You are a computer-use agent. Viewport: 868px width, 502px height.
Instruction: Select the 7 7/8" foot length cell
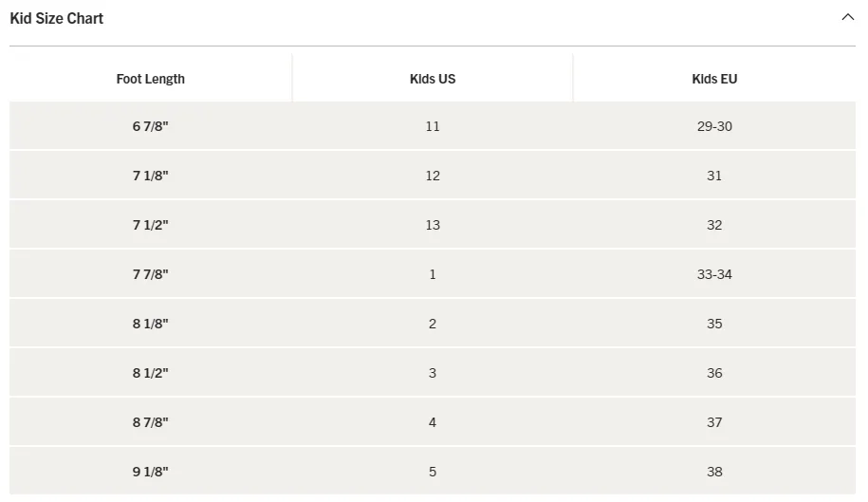(150, 274)
